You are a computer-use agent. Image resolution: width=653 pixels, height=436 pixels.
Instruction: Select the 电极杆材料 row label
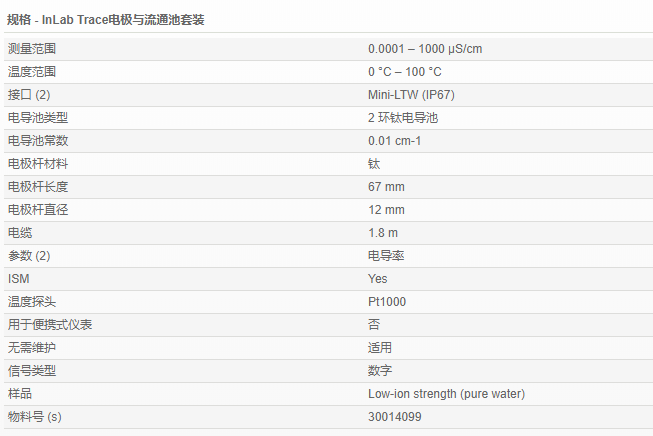coord(37,164)
